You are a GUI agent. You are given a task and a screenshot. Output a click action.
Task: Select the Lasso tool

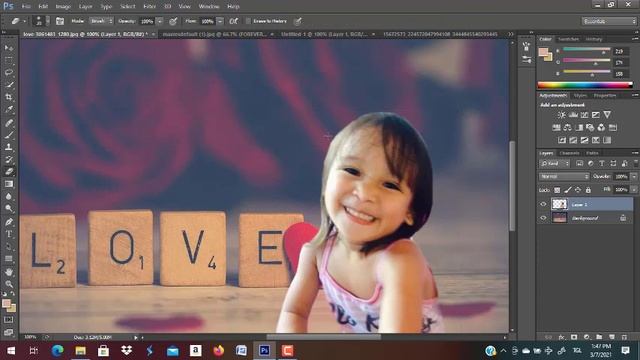coord(9,72)
